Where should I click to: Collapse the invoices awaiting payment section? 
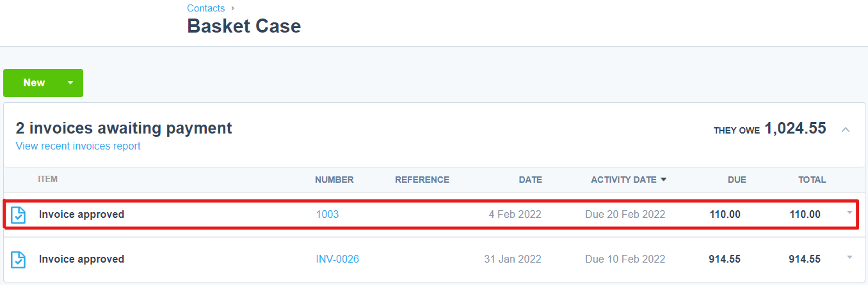point(846,130)
